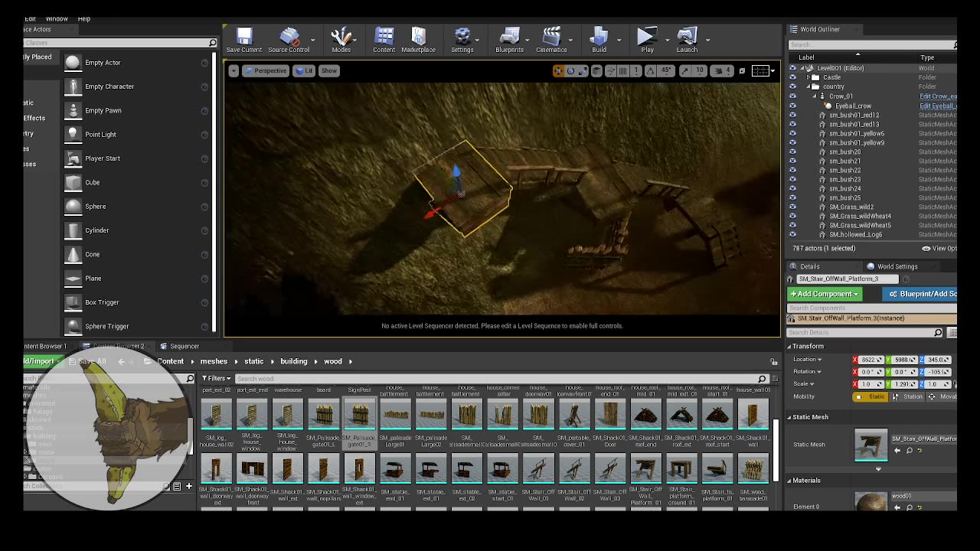Toggle visibility of SM_Grass_wild2 in outliner
980x551 pixels.
coord(792,207)
